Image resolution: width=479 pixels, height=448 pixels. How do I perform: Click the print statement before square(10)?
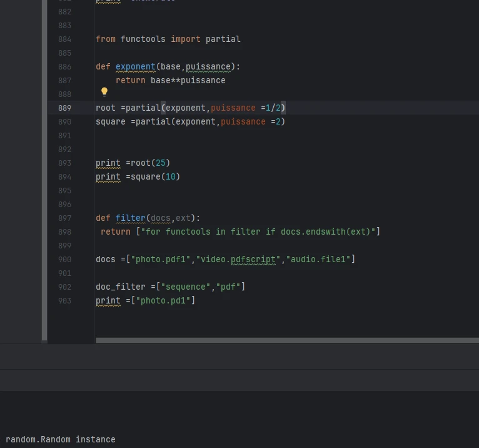(x=108, y=176)
